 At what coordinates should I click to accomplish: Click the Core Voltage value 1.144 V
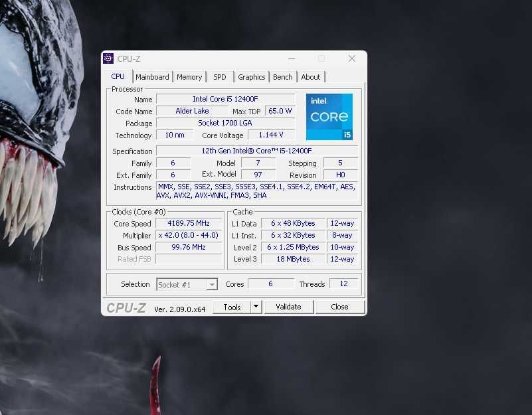click(x=271, y=135)
